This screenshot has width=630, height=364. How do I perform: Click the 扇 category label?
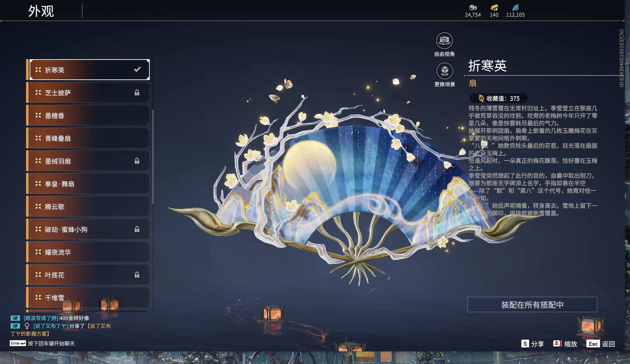pos(472,83)
